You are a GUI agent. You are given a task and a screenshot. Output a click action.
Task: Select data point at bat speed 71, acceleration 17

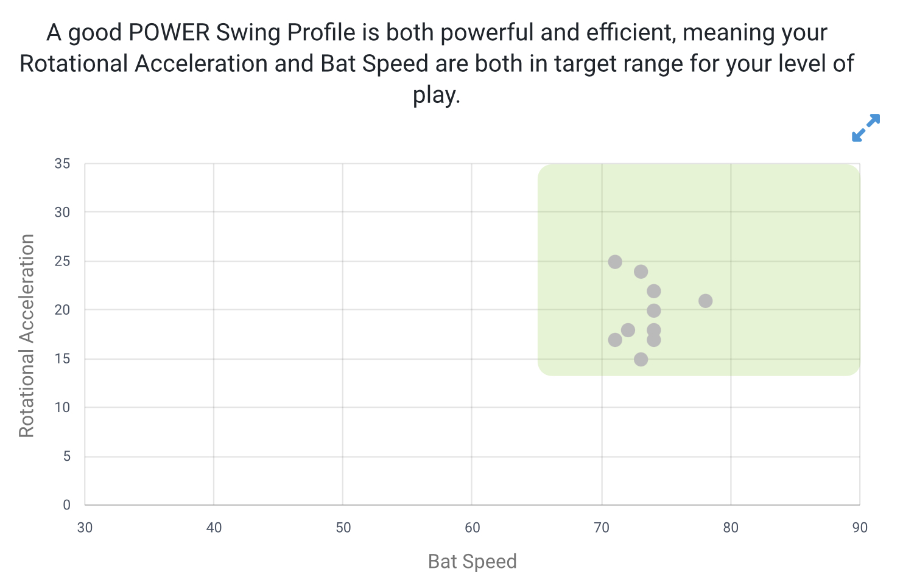pyautogui.click(x=615, y=340)
